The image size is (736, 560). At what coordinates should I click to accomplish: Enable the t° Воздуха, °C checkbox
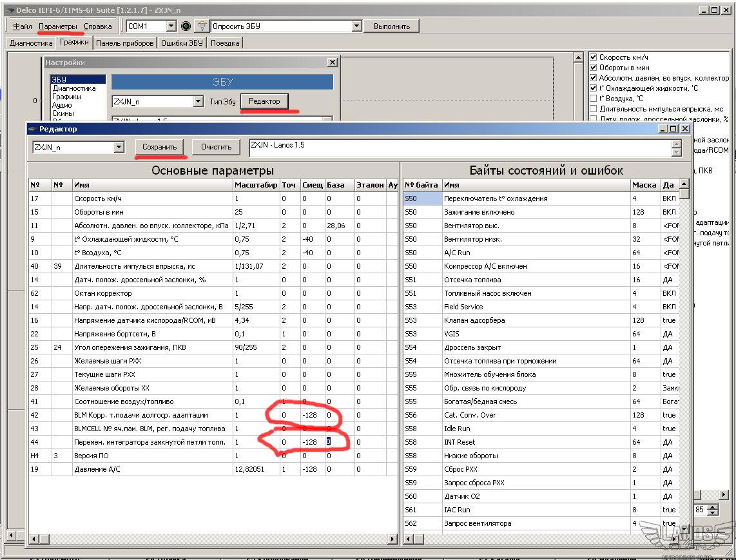[x=594, y=99]
